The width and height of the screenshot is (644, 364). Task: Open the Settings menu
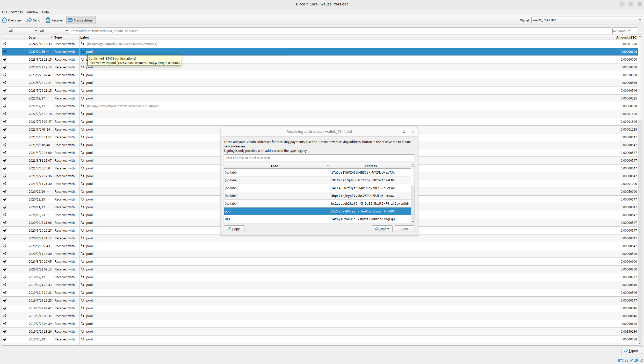(17, 12)
